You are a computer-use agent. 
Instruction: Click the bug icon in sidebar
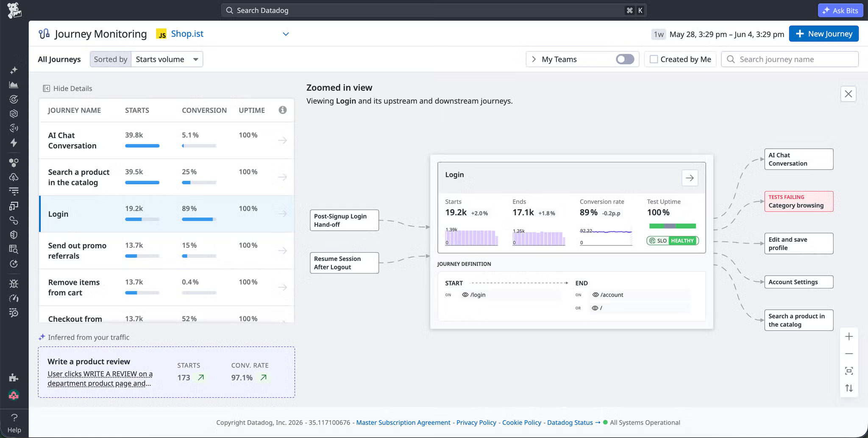pos(14,283)
